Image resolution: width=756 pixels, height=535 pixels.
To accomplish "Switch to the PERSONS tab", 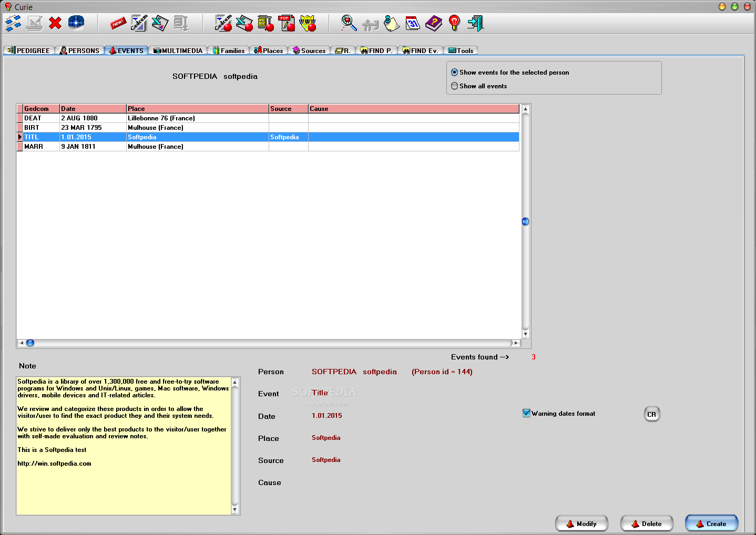I will 79,50.
